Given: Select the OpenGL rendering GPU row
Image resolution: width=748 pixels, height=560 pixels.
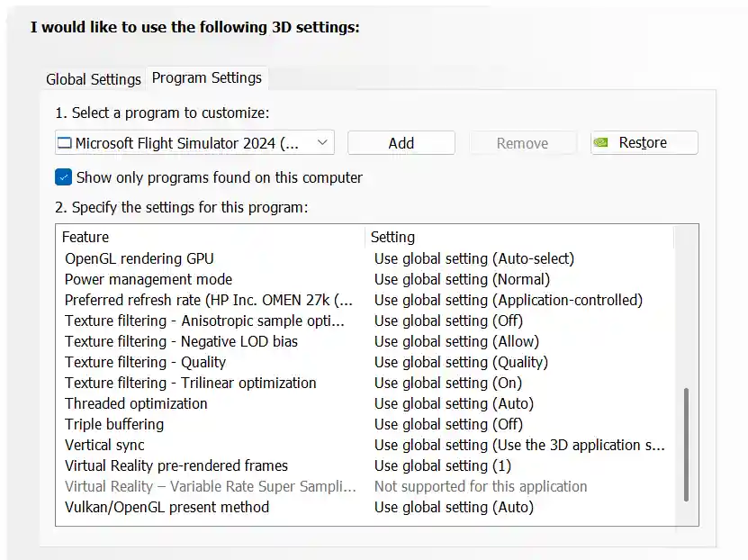Looking at the screenshot, I should (x=139, y=258).
